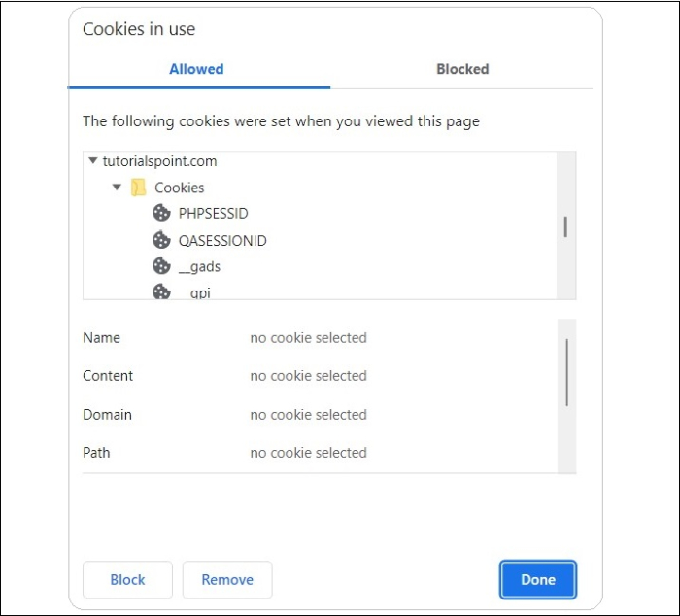Click the cookie icon beside QASESSIONID
680x616 pixels.
coord(161,240)
